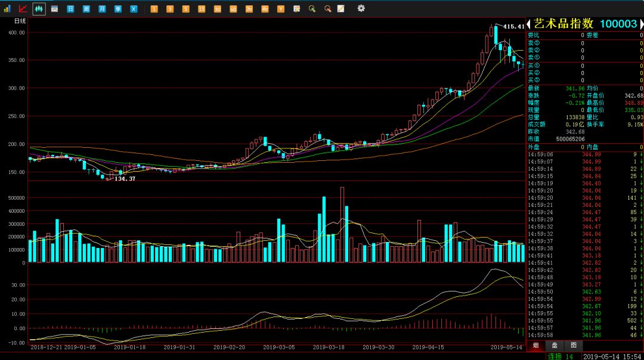Open the drawing line tool icon
Viewport: 644px width, 360px height.
[x=341, y=8]
